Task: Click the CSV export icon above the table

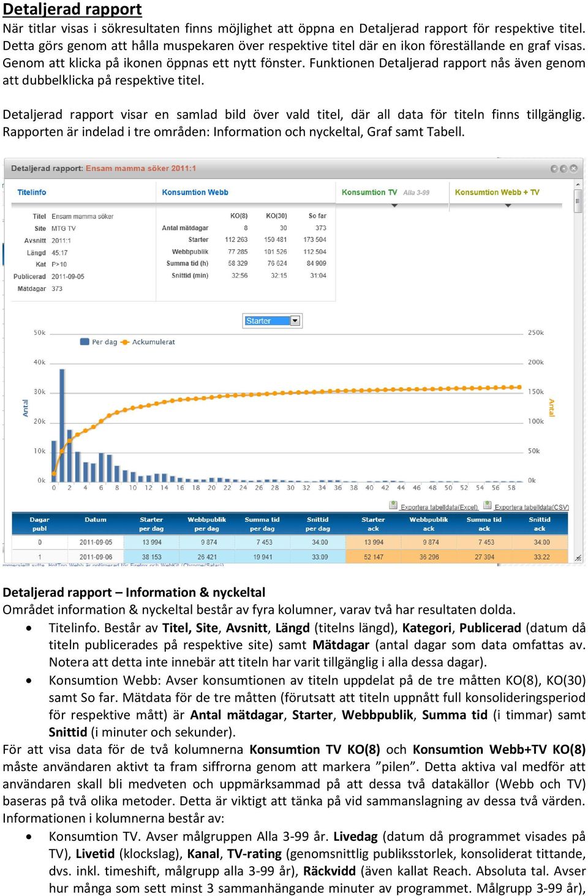Action: pyautogui.click(x=488, y=505)
